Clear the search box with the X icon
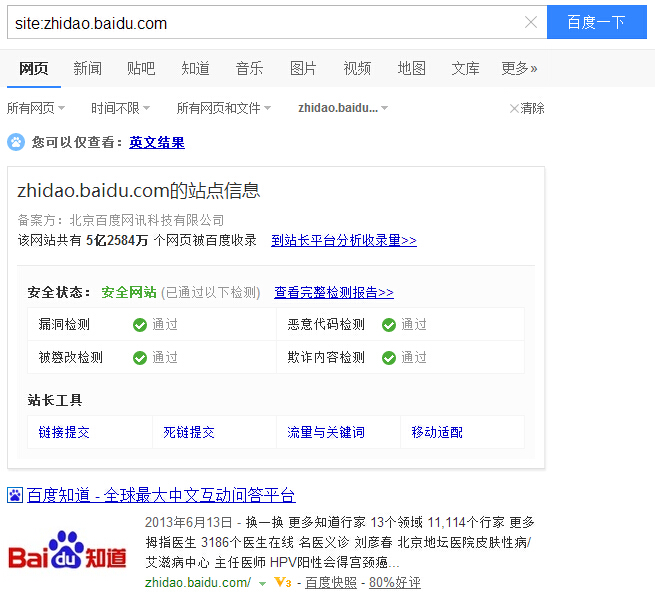The image size is (655, 595). click(531, 22)
